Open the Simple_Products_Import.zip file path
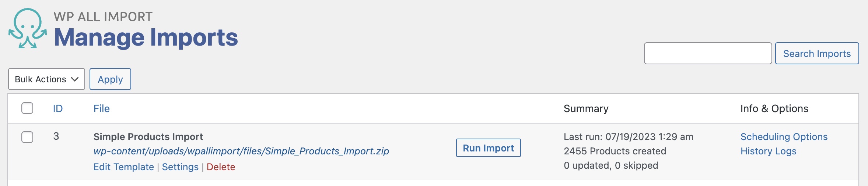 pyautogui.click(x=241, y=151)
